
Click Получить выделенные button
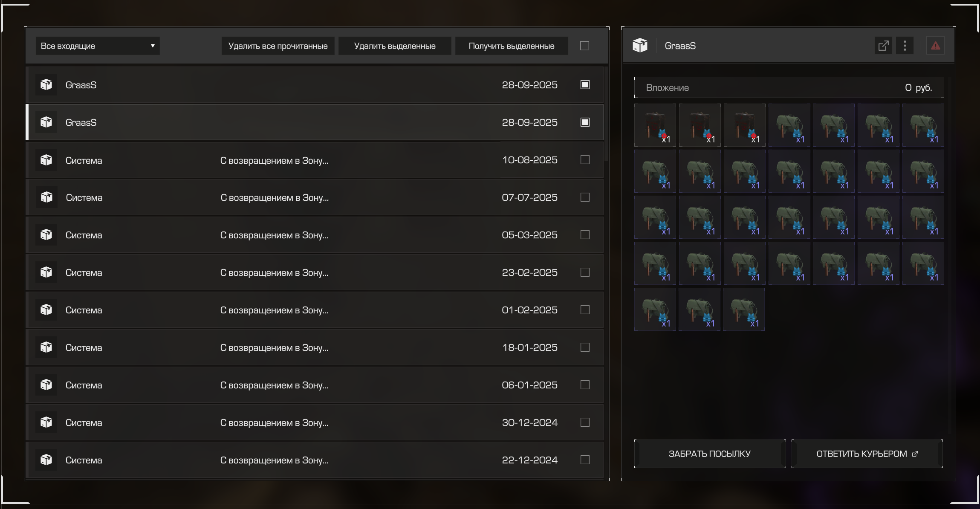511,46
